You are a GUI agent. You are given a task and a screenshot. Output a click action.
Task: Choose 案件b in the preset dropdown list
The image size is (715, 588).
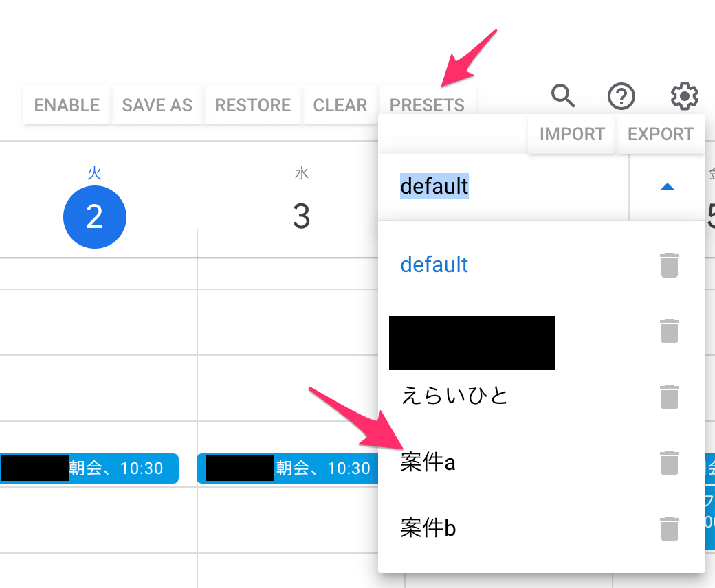point(428,528)
